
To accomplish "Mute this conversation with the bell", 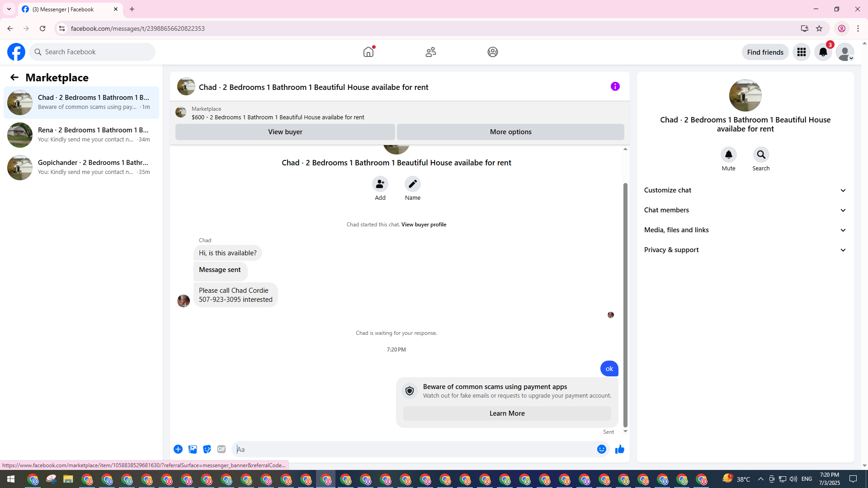I will point(728,155).
